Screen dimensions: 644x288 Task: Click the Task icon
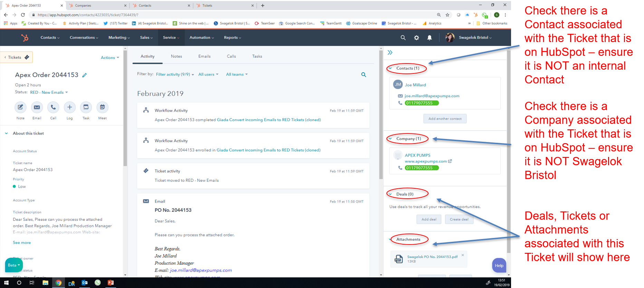pos(86,107)
